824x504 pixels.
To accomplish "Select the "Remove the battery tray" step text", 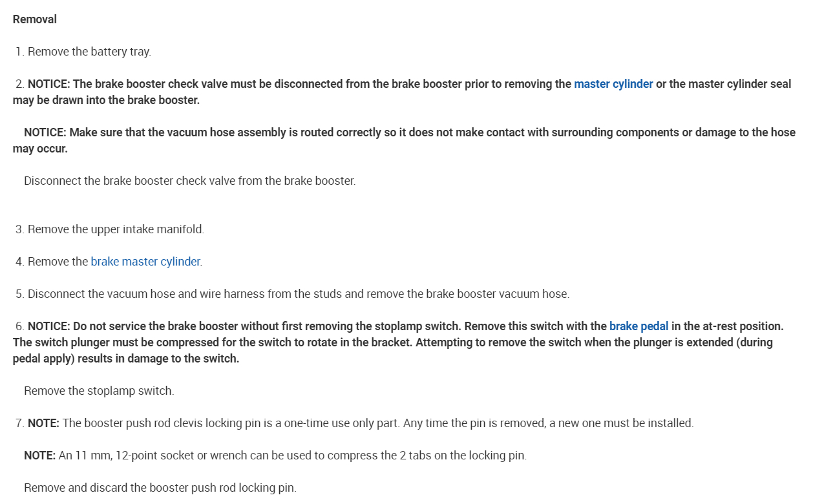I will (x=89, y=52).
